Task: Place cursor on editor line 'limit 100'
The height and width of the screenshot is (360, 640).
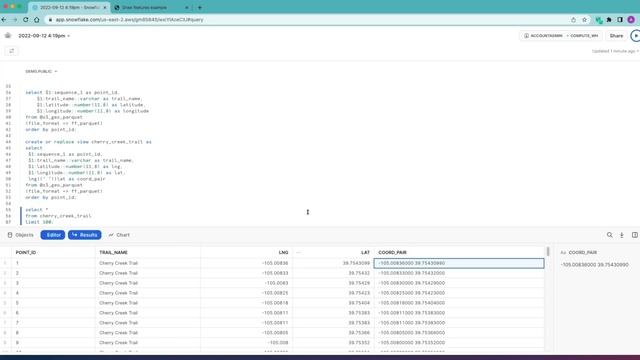Action: coord(39,222)
